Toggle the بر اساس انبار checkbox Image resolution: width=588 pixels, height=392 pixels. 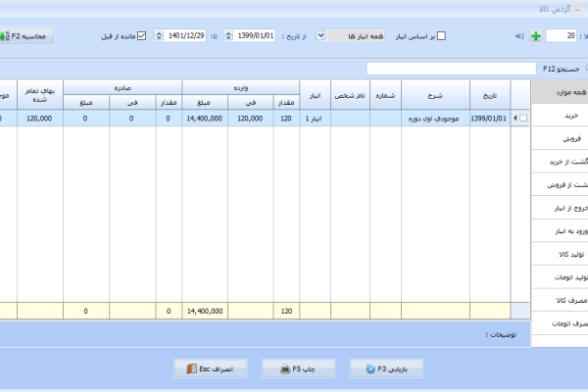click(x=441, y=36)
